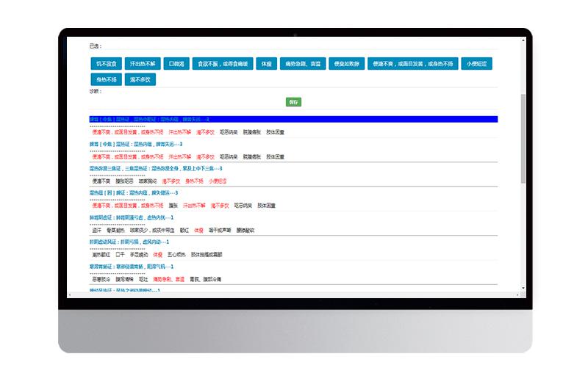Viewport: 588px width, 376px height.
Task: Click red 痛势急剧、喜温 under 寒滞胃肠证
Action: 169,279
